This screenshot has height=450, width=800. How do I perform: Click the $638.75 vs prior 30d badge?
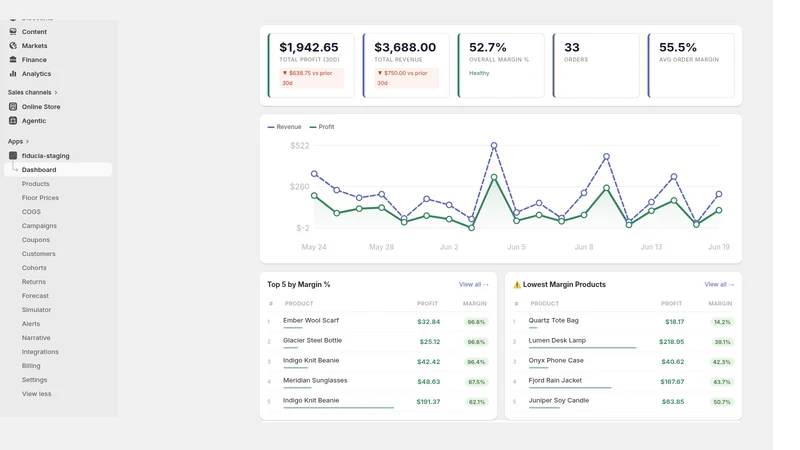(312, 78)
